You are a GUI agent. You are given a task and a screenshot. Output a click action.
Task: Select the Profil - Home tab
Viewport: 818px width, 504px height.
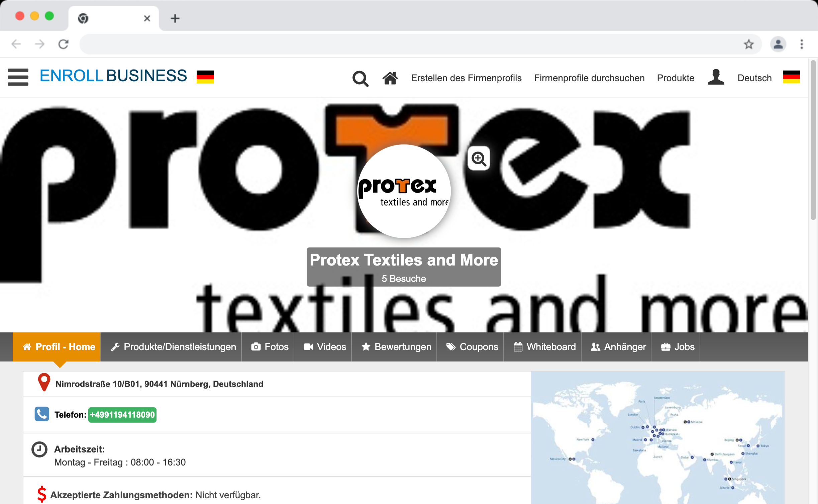point(57,347)
